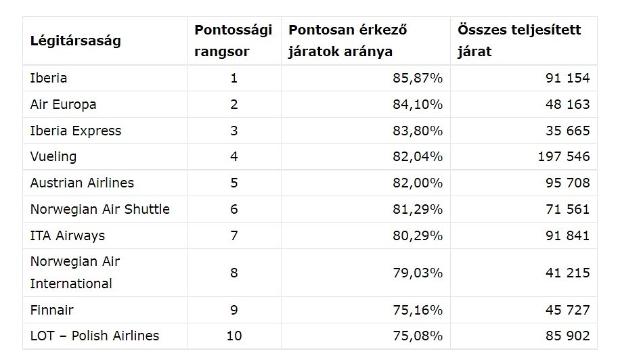Click the 91 841 flights value
This screenshot has height=364, width=620.
click(568, 235)
